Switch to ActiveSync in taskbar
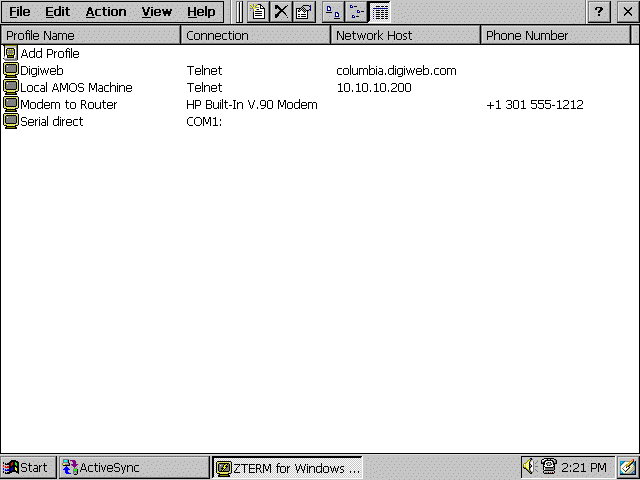The height and width of the screenshot is (480, 640). point(102,467)
